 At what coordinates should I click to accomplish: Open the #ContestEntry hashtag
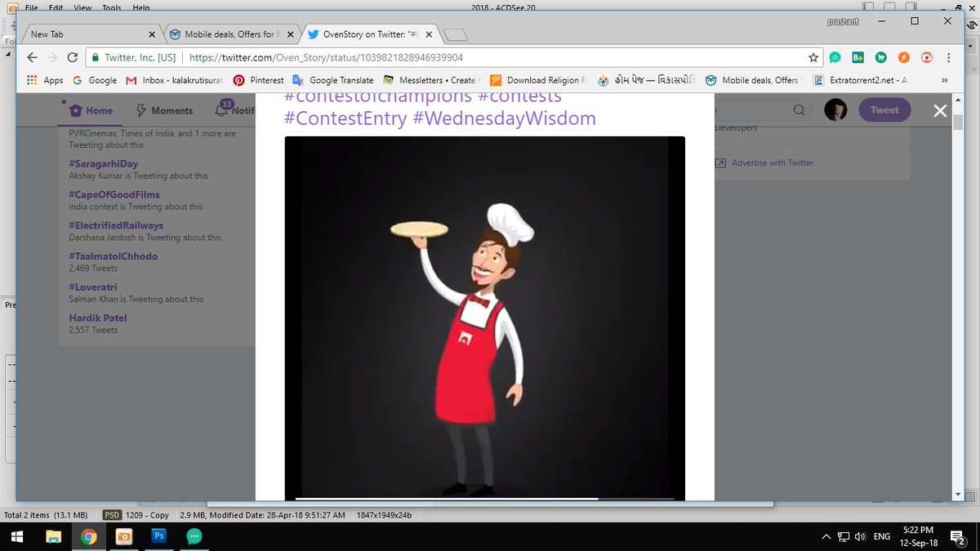[x=345, y=118]
